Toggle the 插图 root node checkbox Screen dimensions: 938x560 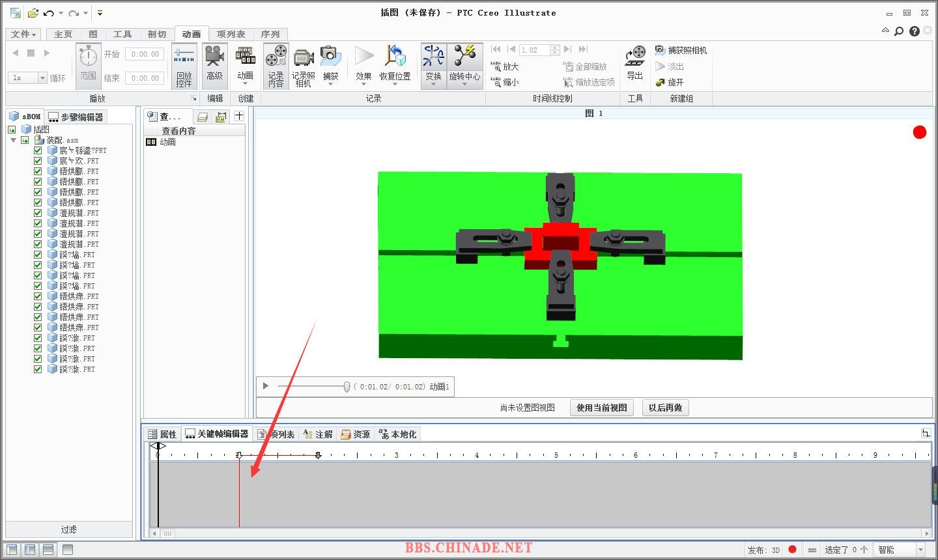point(12,130)
